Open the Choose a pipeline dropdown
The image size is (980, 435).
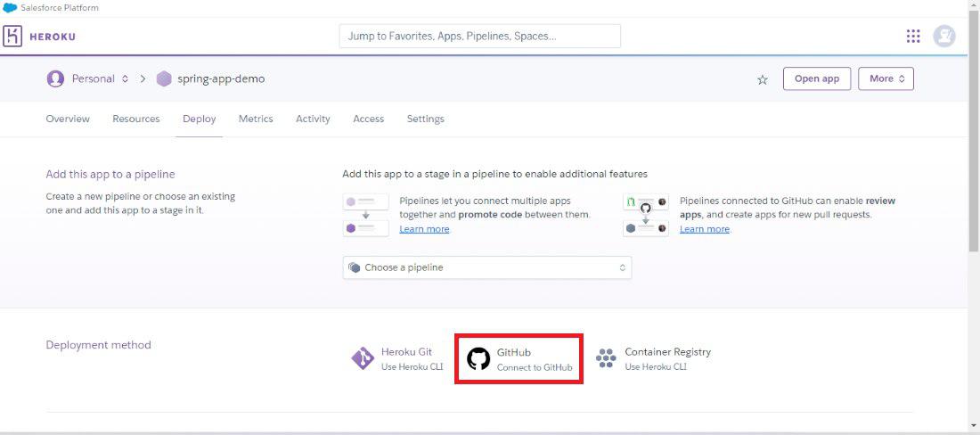tap(486, 267)
